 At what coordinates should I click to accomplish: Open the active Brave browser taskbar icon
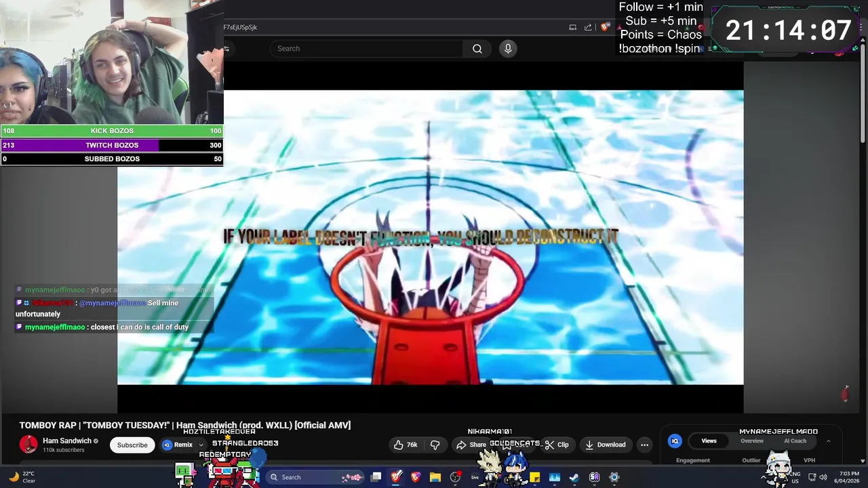396,477
